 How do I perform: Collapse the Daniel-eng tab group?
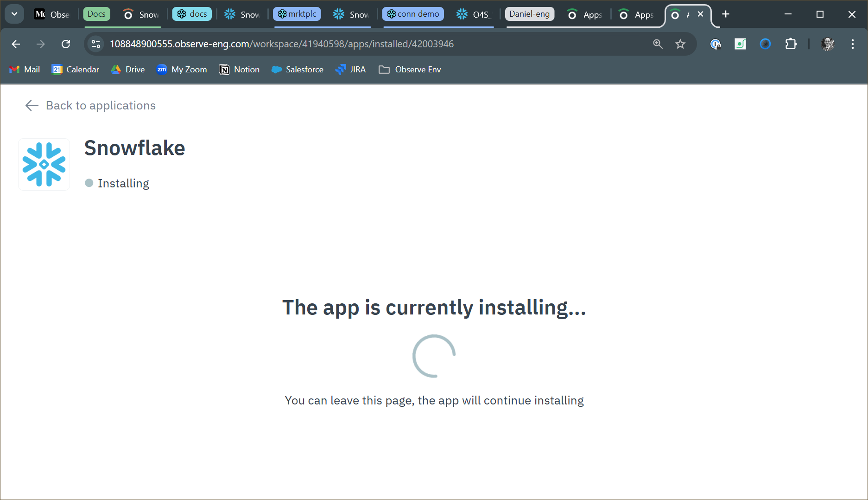pyautogui.click(x=530, y=14)
